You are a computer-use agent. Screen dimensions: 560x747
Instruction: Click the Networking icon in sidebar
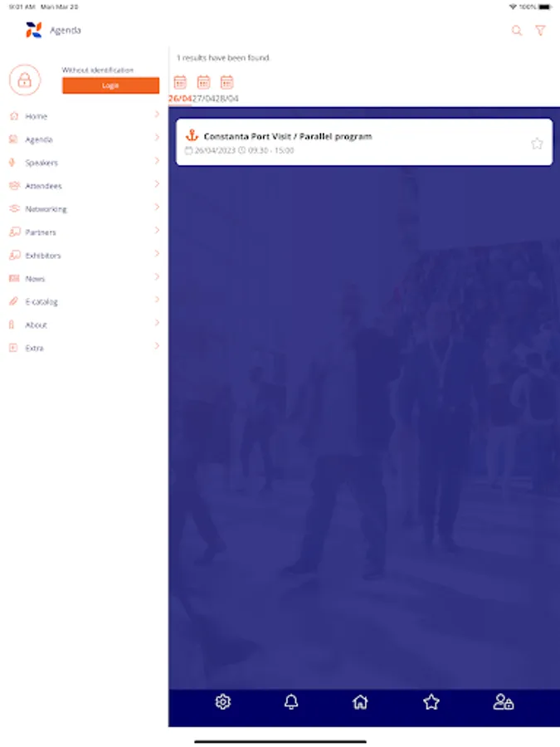[x=14, y=208]
